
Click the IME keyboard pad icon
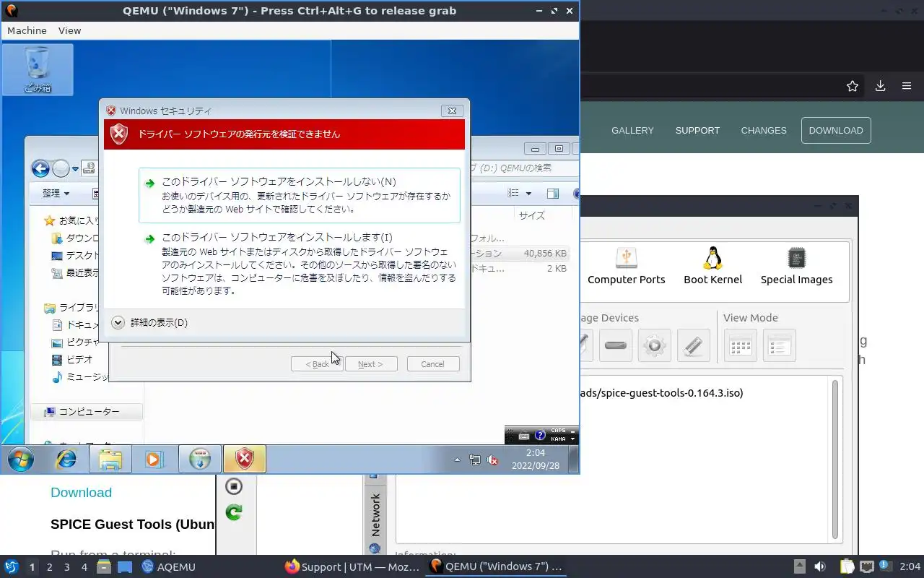tap(525, 436)
